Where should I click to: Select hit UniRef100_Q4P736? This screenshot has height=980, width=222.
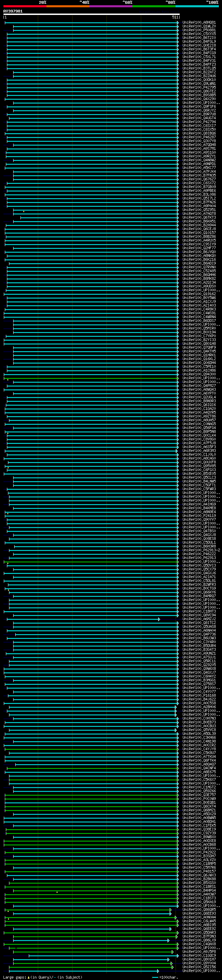click(x=199, y=634)
